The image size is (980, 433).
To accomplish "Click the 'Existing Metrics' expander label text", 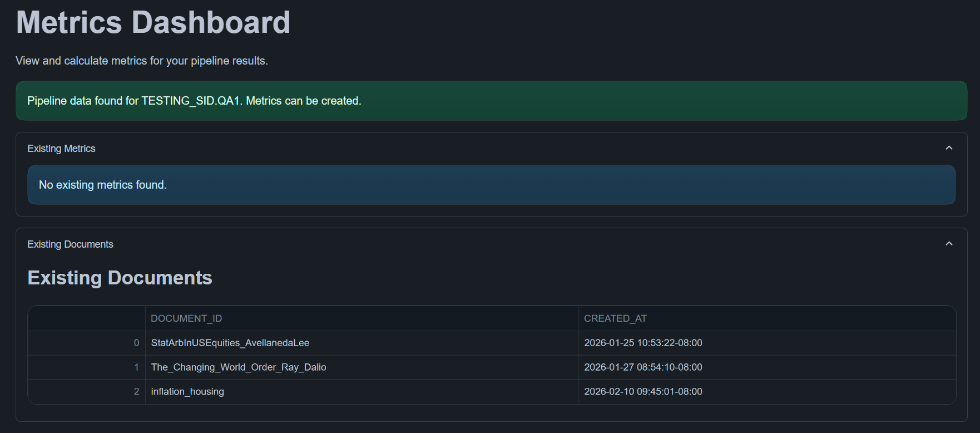I will [x=61, y=149].
